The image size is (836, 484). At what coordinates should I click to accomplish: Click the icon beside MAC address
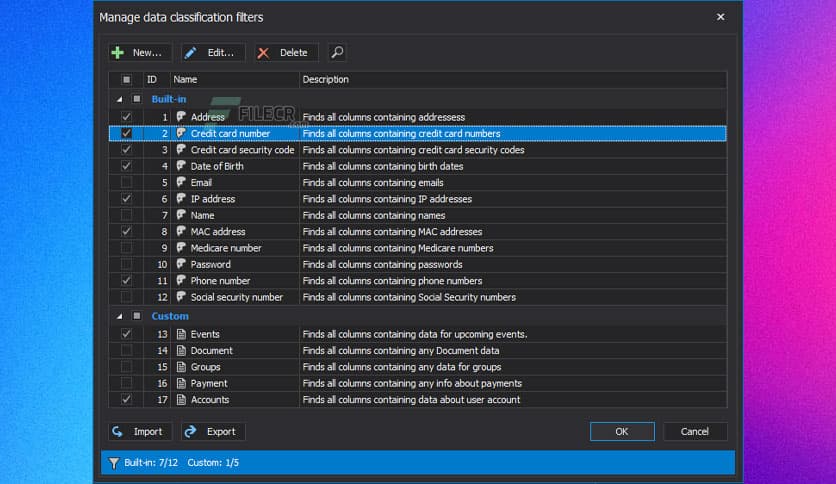[181, 231]
